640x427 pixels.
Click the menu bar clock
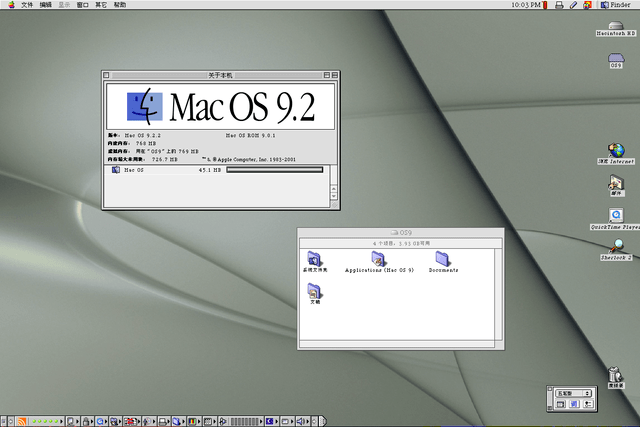tap(524, 5)
